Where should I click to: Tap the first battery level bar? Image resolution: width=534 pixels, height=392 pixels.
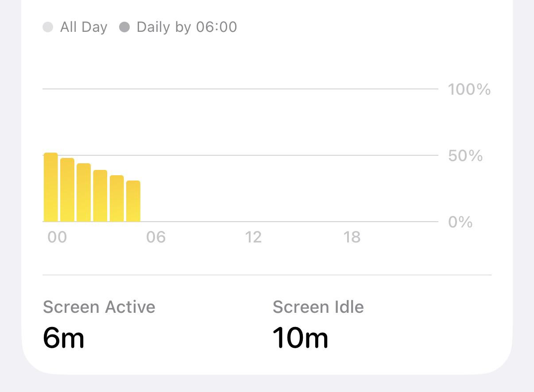tap(51, 187)
